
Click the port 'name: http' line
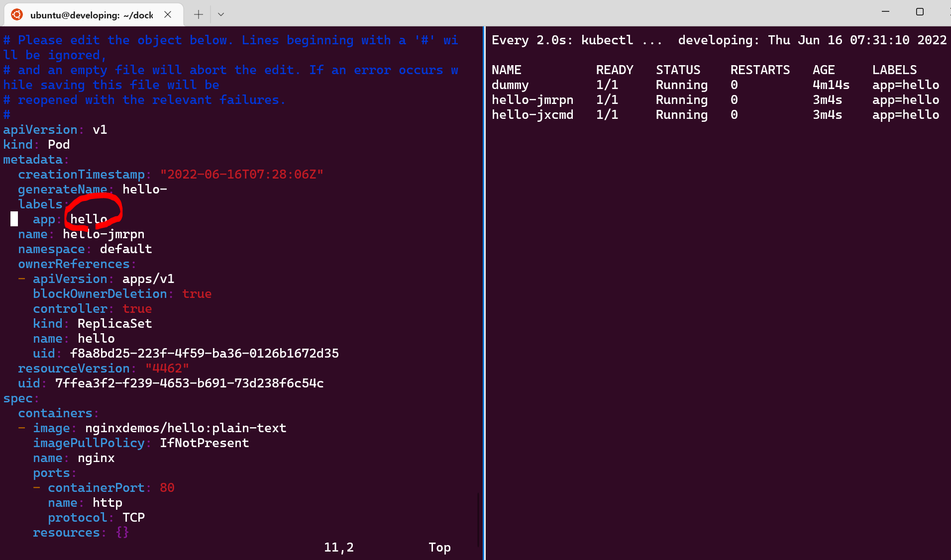[x=85, y=503]
